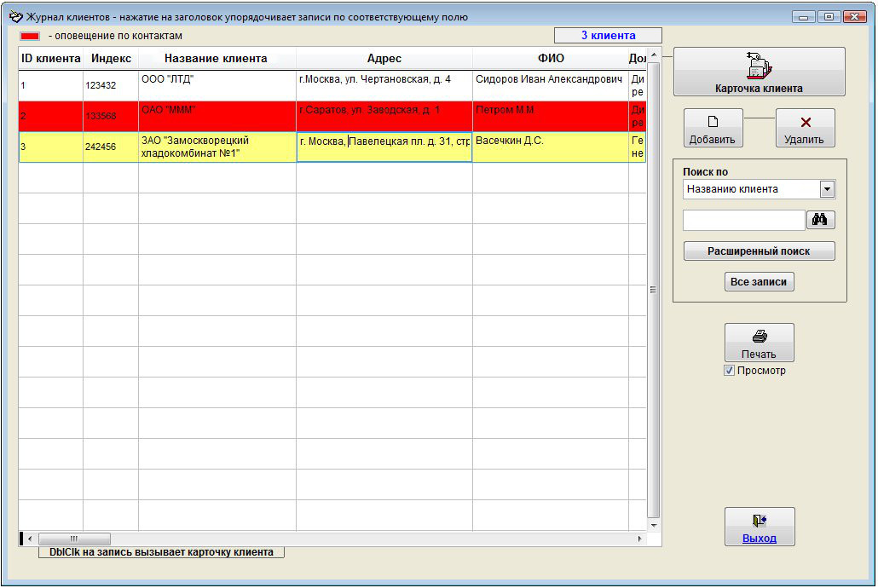This screenshot has height=588, width=878.
Task: Sort by the ФИО column header
Action: (550, 59)
